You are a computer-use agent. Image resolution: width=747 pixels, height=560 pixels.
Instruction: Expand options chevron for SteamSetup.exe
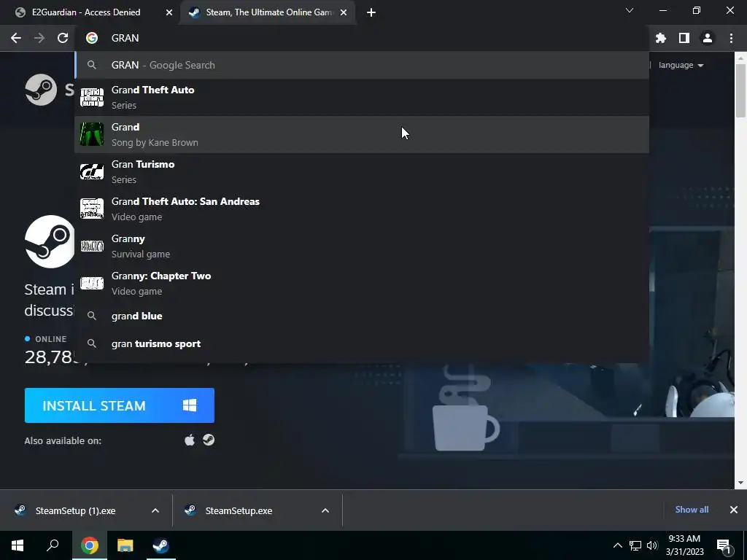pyautogui.click(x=325, y=510)
